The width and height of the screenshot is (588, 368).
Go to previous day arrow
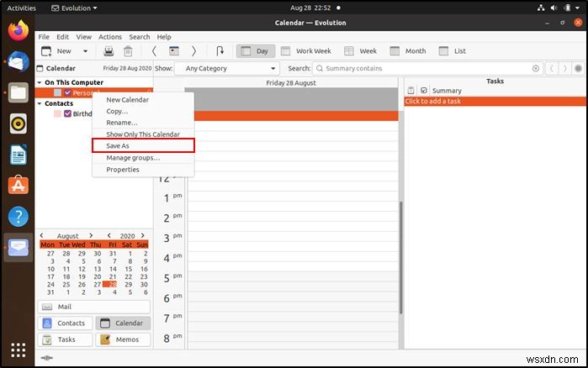coord(154,51)
